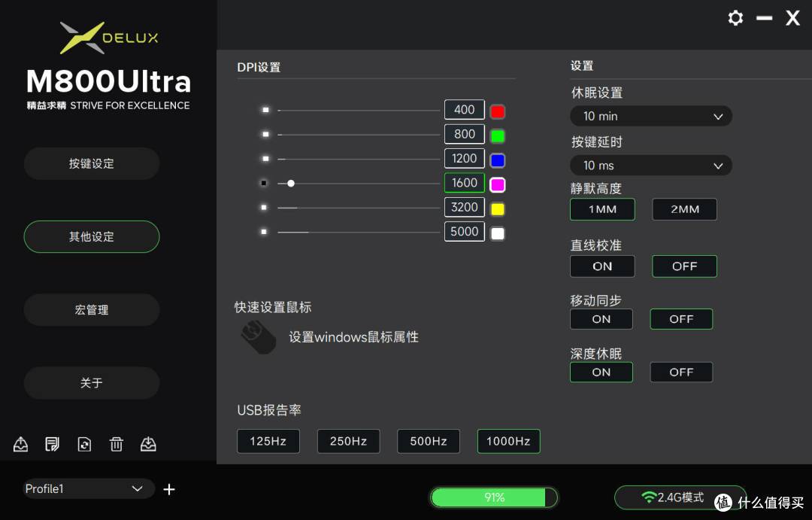Click the level indicator square beside 400 row

click(x=265, y=110)
